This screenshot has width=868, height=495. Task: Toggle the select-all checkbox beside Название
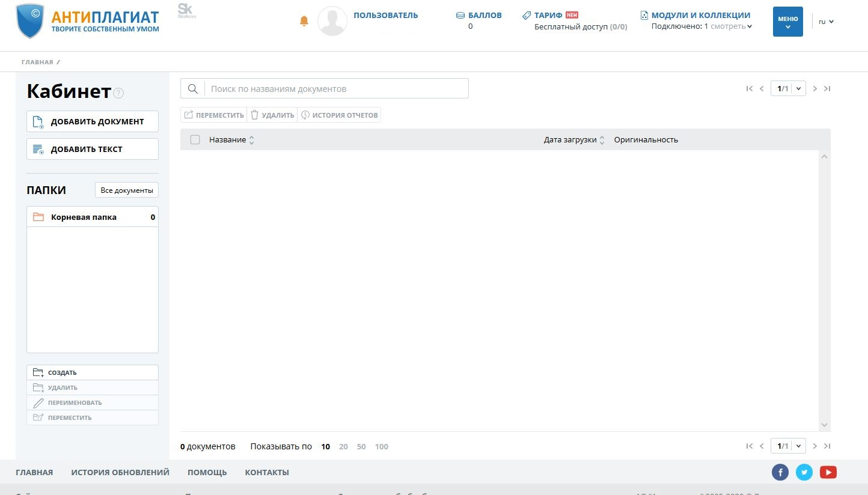[195, 140]
